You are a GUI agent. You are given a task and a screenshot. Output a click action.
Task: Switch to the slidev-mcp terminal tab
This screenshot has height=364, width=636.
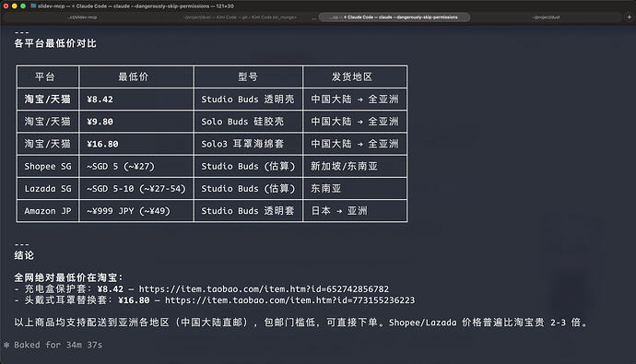83,17
